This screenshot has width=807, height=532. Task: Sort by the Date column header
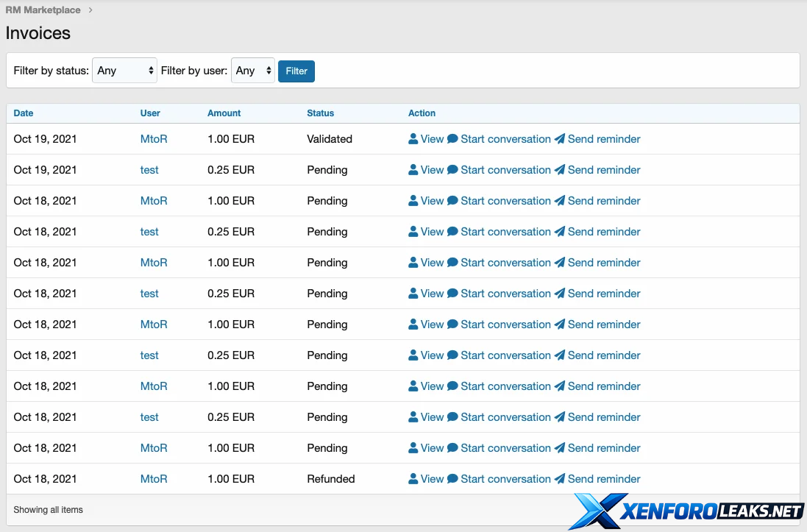[24, 113]
